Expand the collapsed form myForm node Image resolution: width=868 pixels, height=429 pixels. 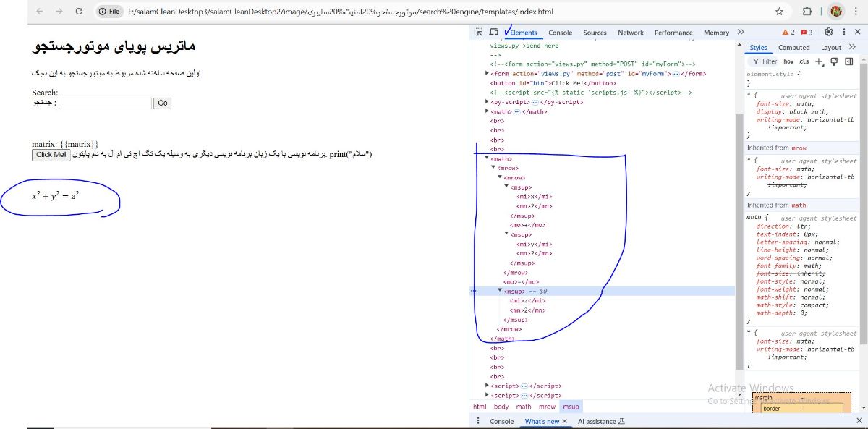coord(487,74)
